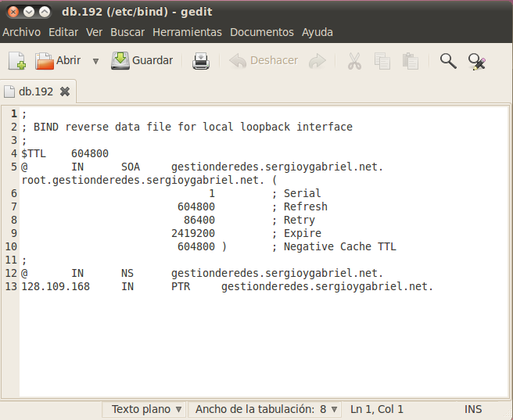Open the Buscar menu
Viewport: 513px width, 420px height.
(127, 32)
